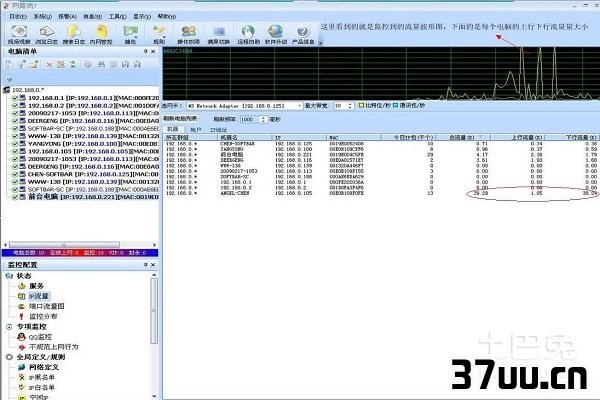Screen dimensions: 600x400
Task: Expand the main toolbar overflow arrow
Action: coord(321,42)
